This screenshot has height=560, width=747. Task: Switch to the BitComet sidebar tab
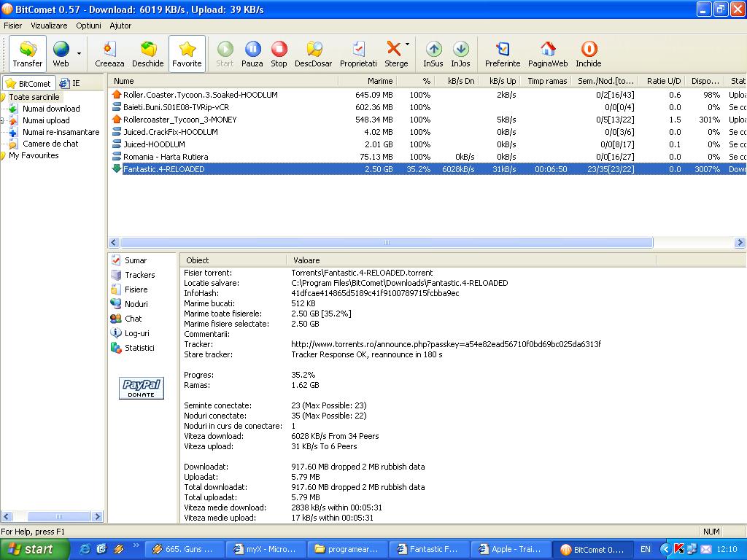[28, 83]
